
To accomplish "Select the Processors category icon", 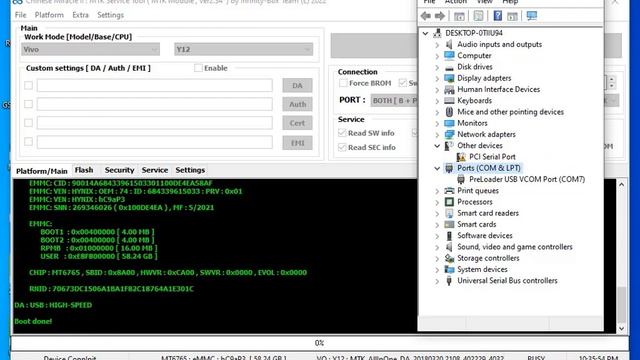I will pyautogui.click(x=449, y=202).
